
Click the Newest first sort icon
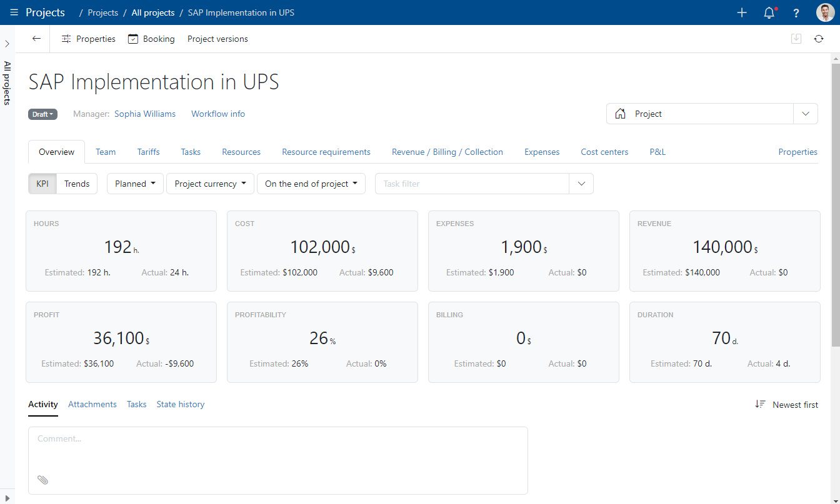[760, 405]
